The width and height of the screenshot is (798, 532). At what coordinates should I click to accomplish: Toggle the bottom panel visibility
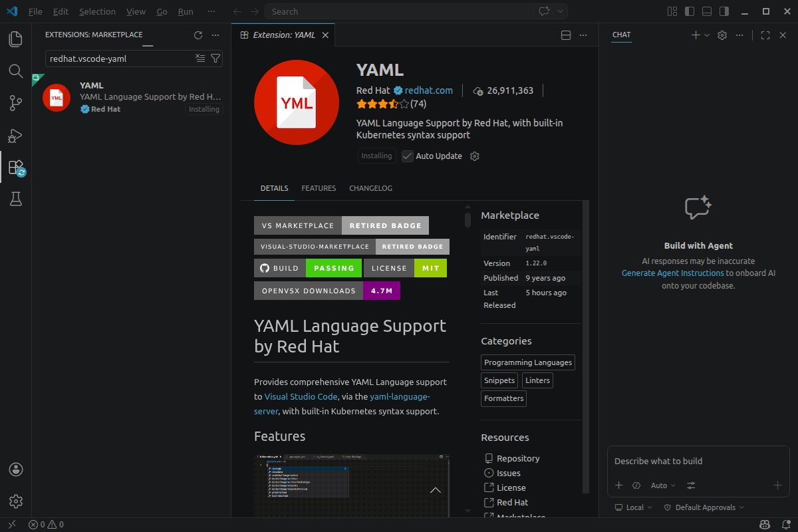point(707,11)
